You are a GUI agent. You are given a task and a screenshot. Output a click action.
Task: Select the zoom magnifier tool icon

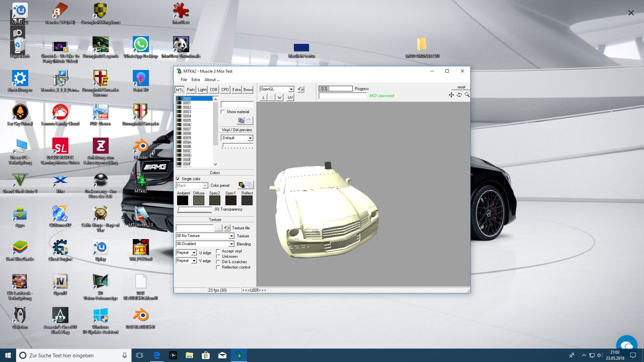coord(467,95)
